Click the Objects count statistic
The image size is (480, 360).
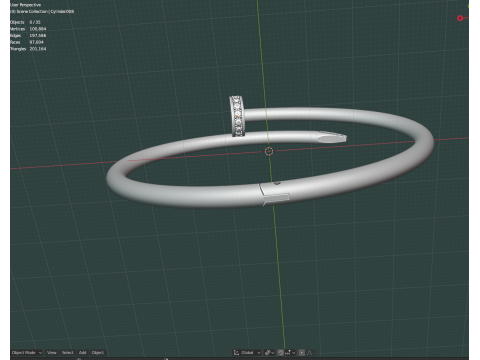25,22
